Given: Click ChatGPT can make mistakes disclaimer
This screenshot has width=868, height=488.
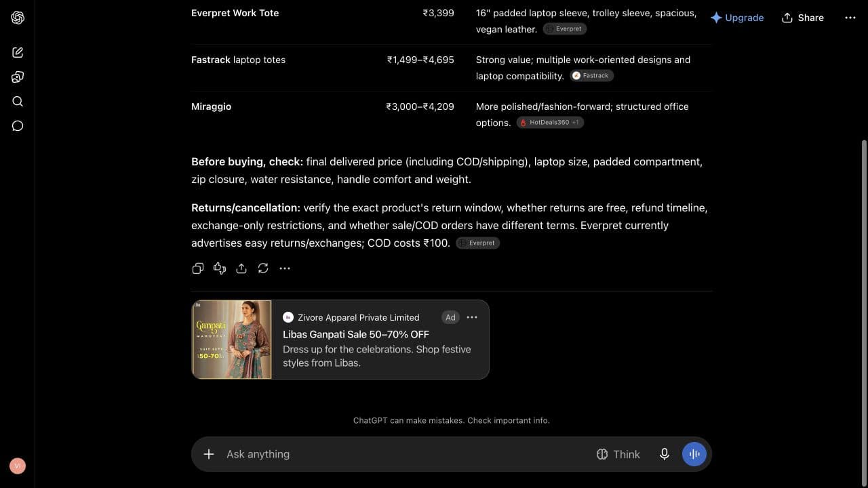Looking at the screenshot, I should pyautogui.click(x=451, y=420).
